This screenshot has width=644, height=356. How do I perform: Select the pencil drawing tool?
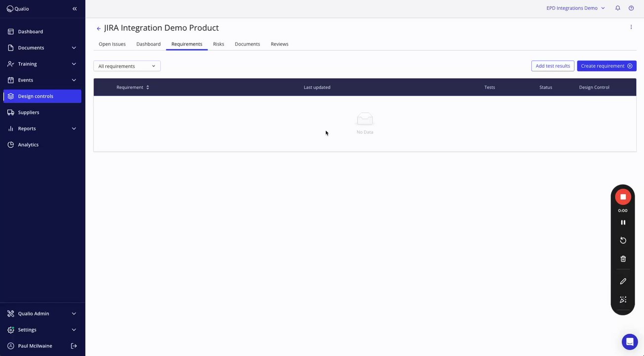(x=623, y=281)
